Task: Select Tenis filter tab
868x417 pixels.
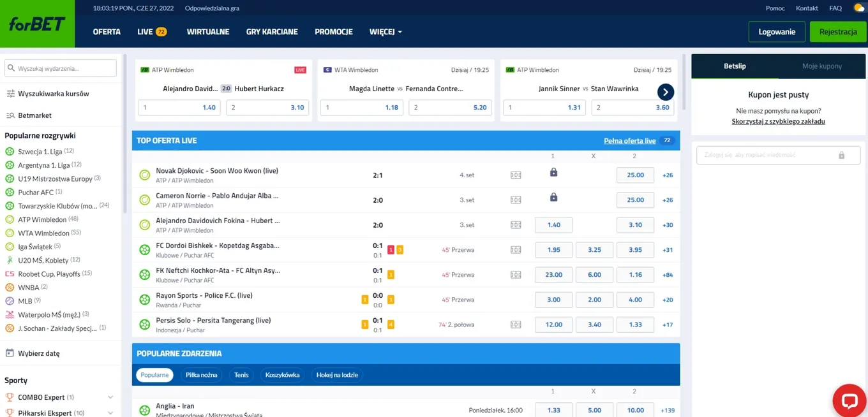Action: point(241,375)
